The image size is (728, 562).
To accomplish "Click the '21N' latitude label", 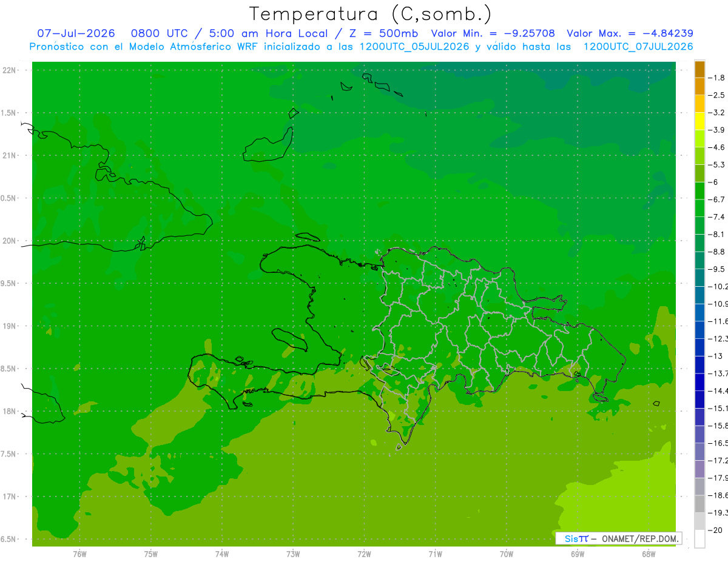I will [9, 156].
